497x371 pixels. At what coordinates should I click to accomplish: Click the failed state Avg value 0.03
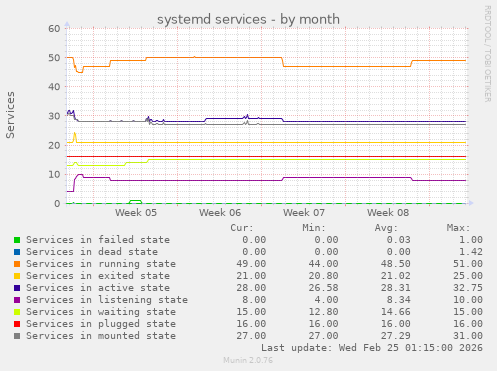pyautogui.click(x=399, y=240)
